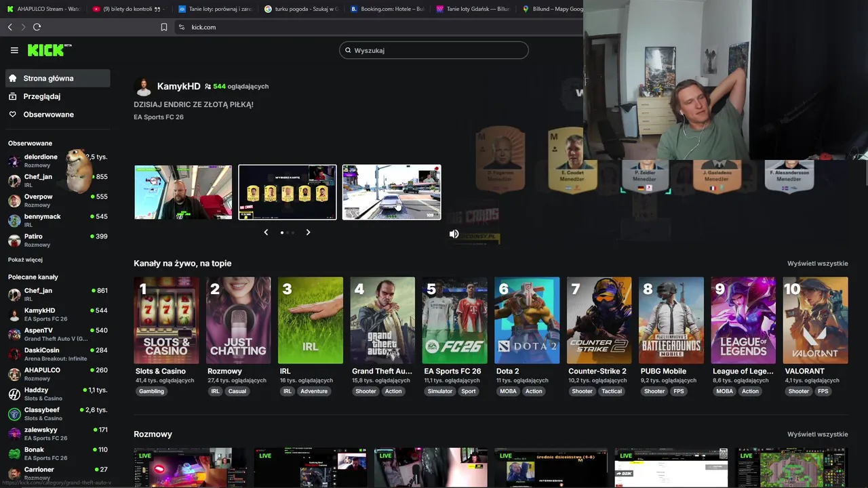Expand followed list with Pokaż więcej
The height and width of the screenshot is (488, 868).
(x=25, y=260)
